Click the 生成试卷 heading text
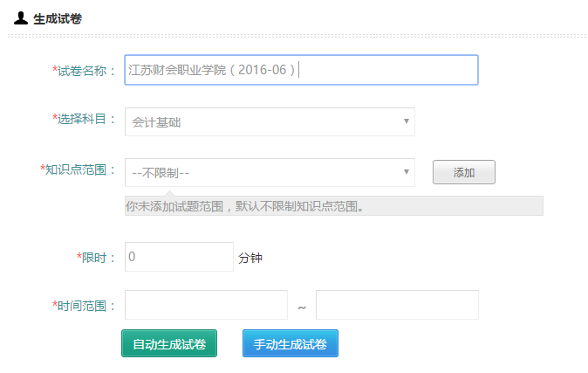588x373 pixels. point(58,18)
